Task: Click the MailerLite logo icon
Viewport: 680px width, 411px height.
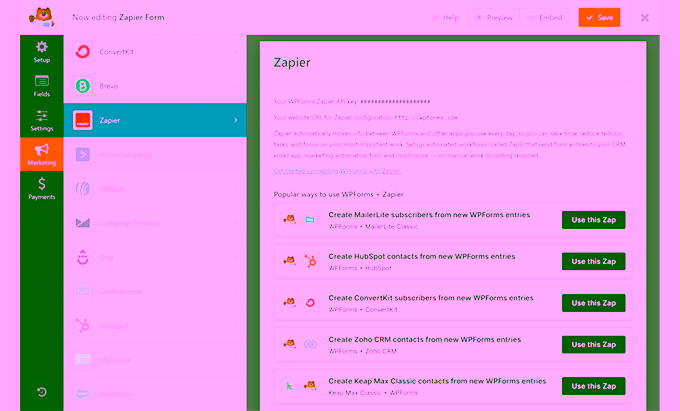Action: (x=82, y=360)
